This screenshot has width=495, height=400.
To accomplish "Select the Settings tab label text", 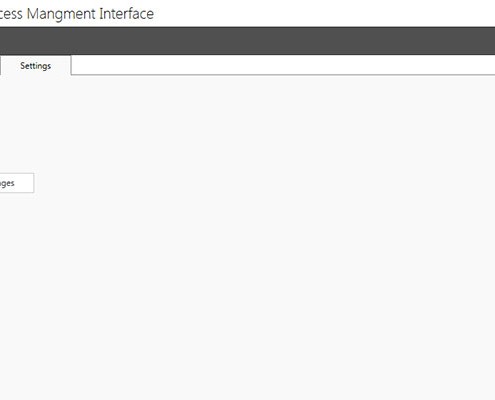I will (36, 66).
